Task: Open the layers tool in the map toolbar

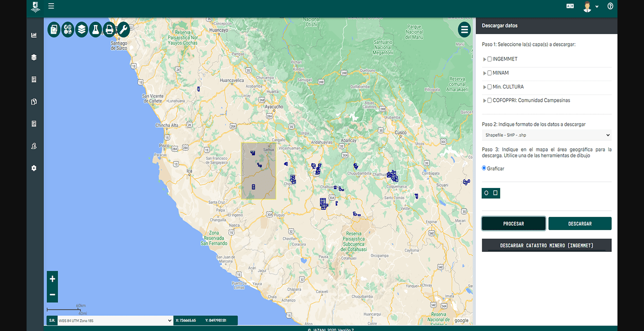Action: tap(82, 29)
